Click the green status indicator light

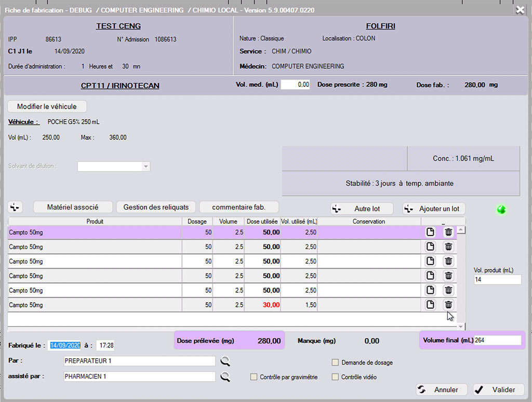click(501, 210)
